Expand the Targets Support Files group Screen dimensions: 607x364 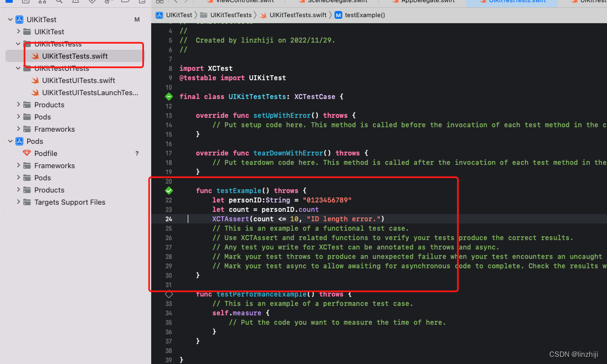point(17,202)
